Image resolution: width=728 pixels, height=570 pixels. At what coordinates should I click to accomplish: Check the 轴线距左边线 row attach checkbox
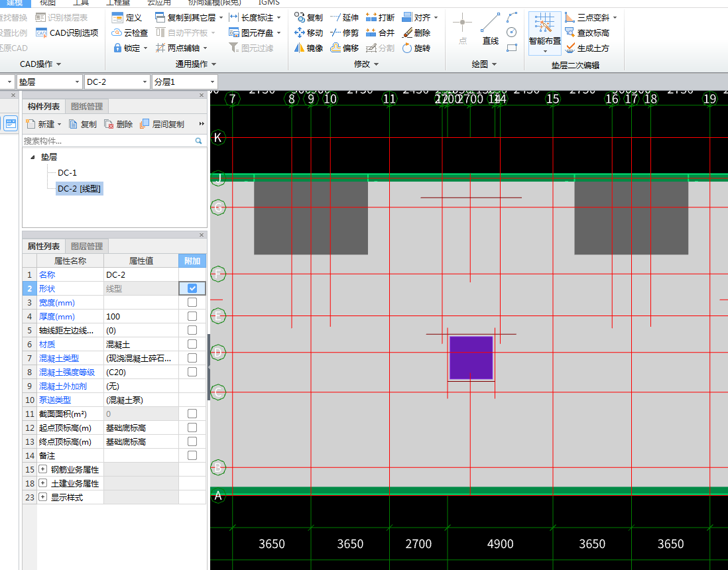(x=192, y=330)
